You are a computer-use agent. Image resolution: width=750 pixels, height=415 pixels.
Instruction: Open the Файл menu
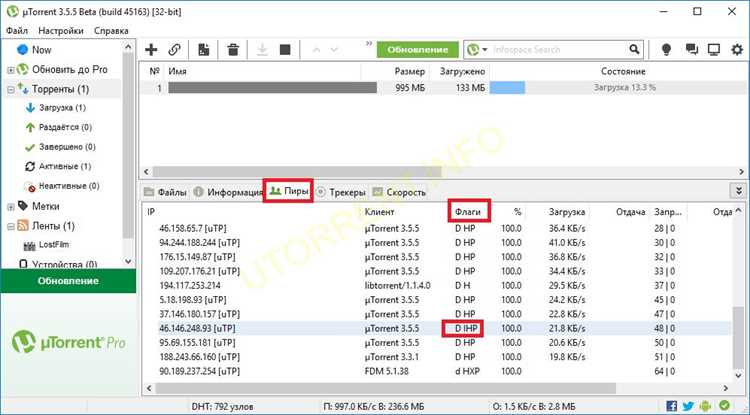pyautogui.click(x=17, y=31)
